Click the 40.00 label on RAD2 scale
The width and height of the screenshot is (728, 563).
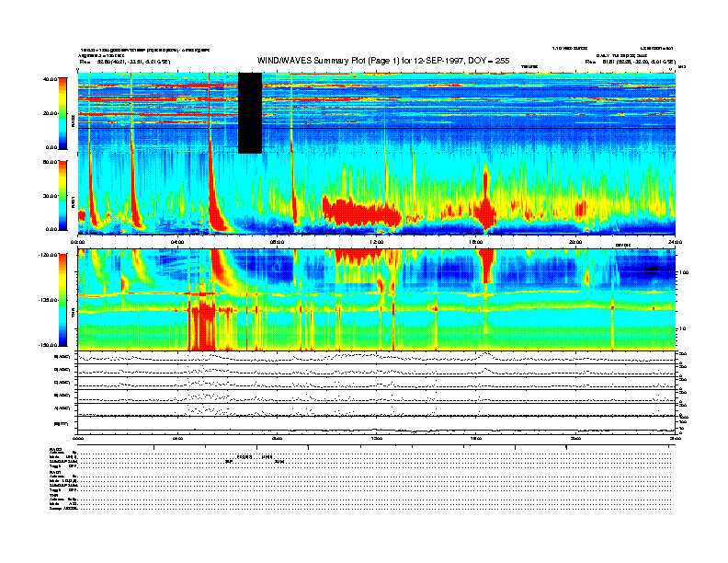[x=51, y=79]
